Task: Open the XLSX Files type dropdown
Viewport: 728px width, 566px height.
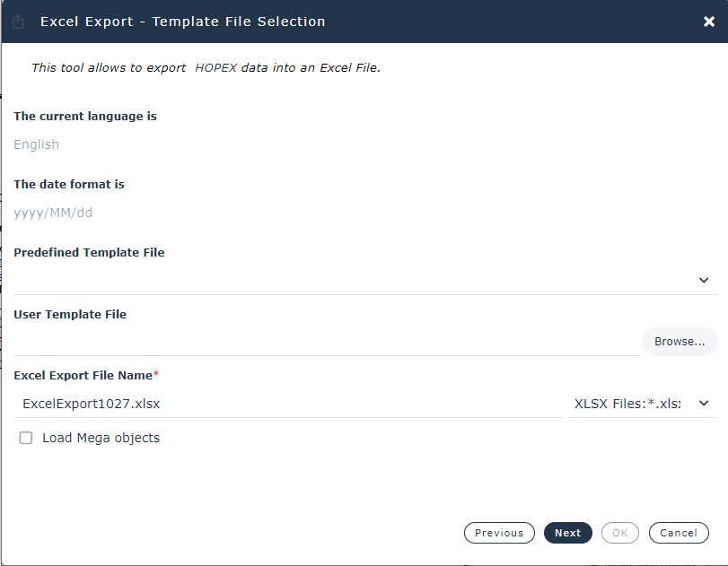Action: coord(627,404)
